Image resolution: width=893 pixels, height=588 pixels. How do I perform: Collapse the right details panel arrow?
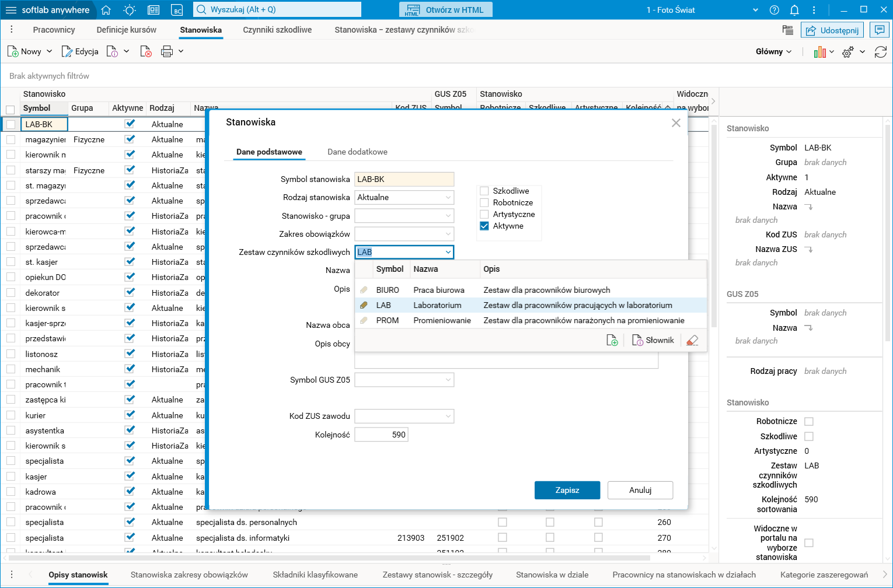713,101
